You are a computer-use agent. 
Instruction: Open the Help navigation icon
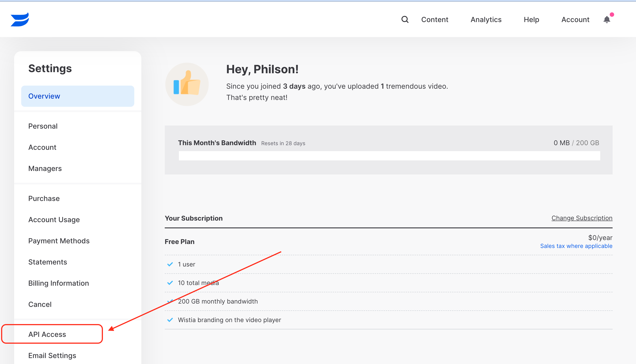[x=532, y=20]
